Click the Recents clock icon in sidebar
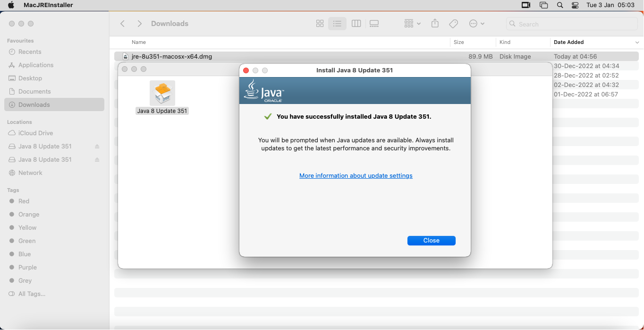 (12, 52)
